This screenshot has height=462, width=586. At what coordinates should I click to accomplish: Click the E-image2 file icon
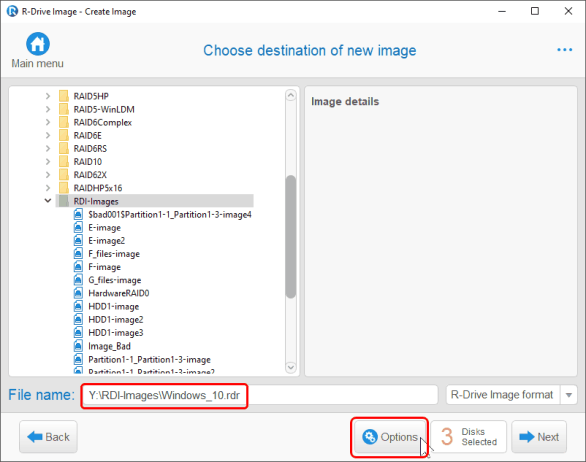[78, 240]
